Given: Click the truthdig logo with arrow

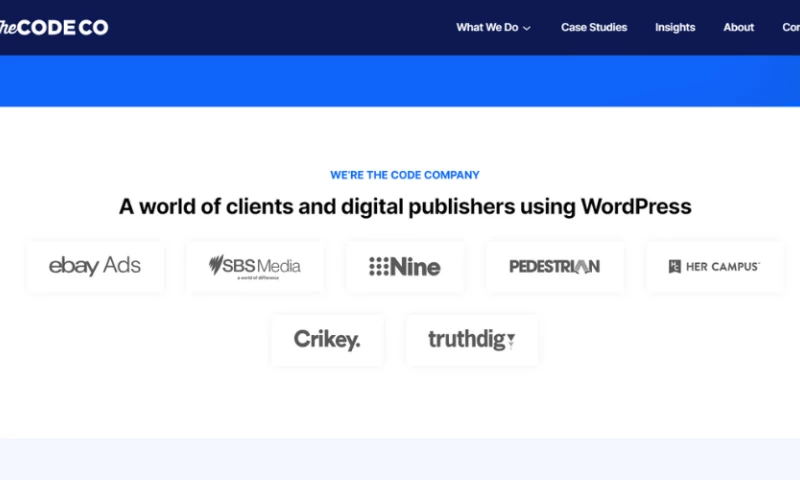Looking at the screenshot, I should click(472, 340).
